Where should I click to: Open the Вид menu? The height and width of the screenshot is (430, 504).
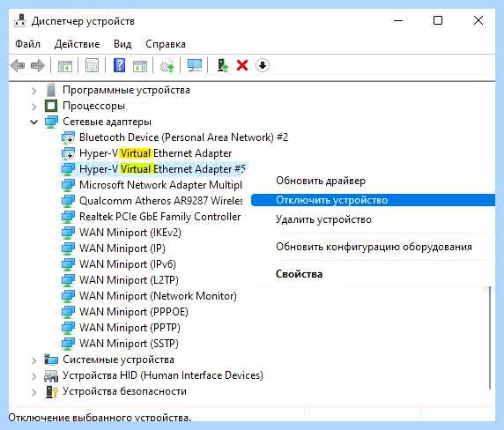coord(122,44)
